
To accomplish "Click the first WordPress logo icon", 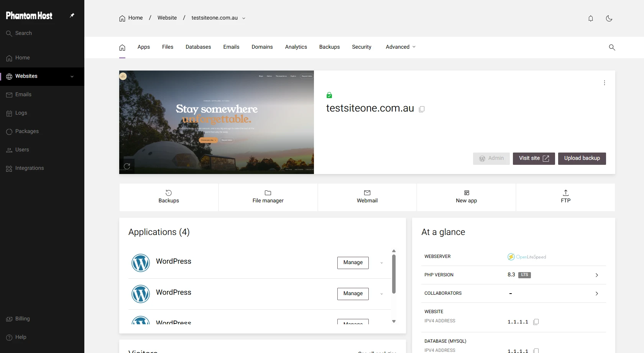I will point(141,263).
